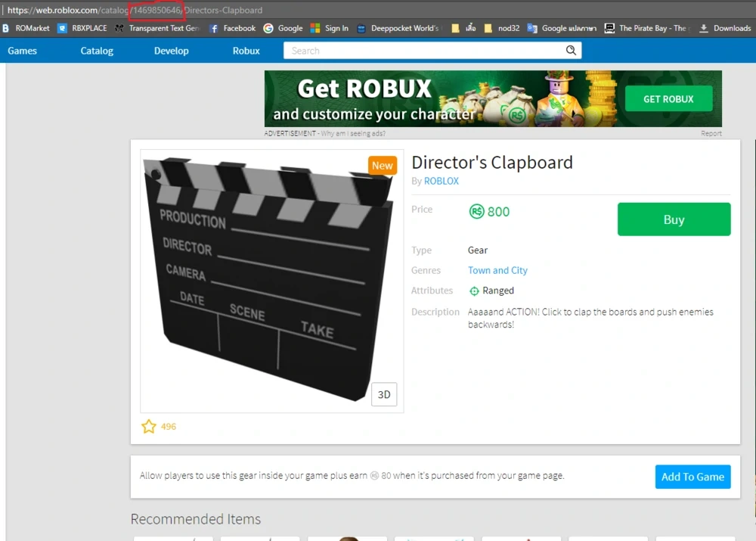Image resolution: width=756 pixels, height=541 pixels.
Task: Click the Robux icon beside 80 earnings
Action: 375,476
